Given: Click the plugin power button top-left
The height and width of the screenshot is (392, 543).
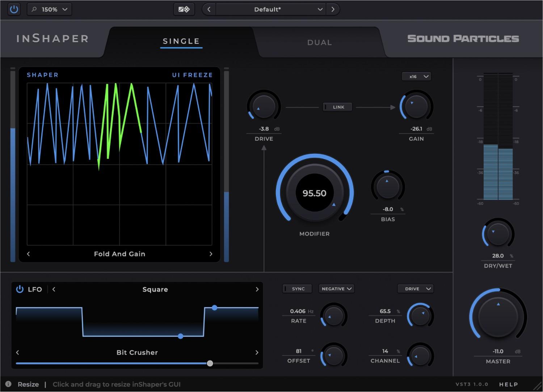Looking at the screenshot, I should point(14,9).
